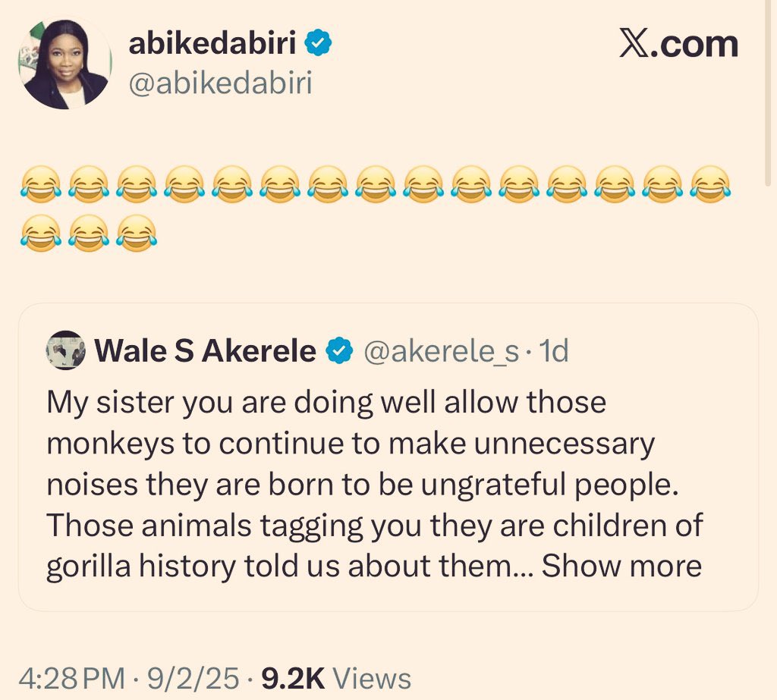Image resolution: width=777 pixels, height=700 pixels.
Task: Click the 4:28 PM post time
Action: [70, 678]
